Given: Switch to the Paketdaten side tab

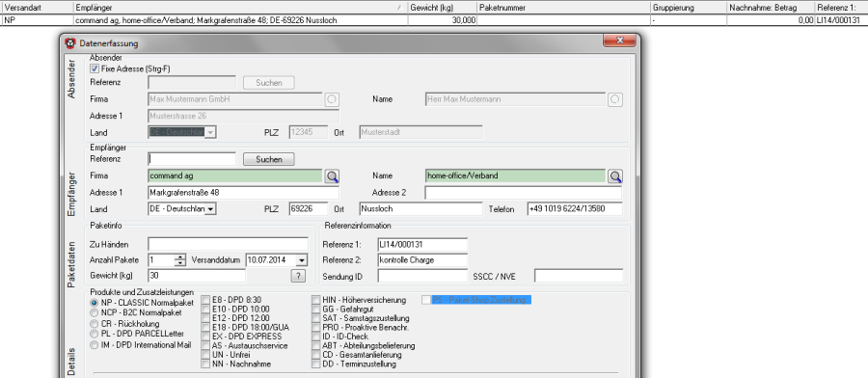Looking at the screenshot, I should click(70, 263).
